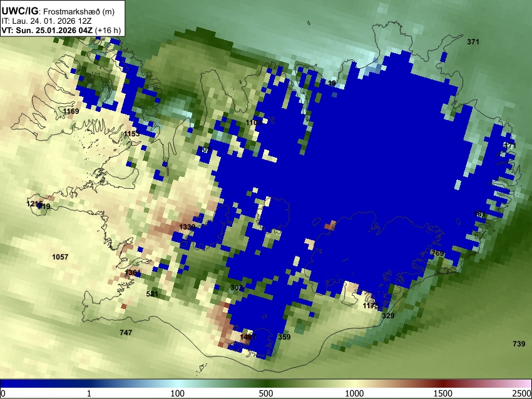
Task: Click the map value 303
Action: point(237,288)
